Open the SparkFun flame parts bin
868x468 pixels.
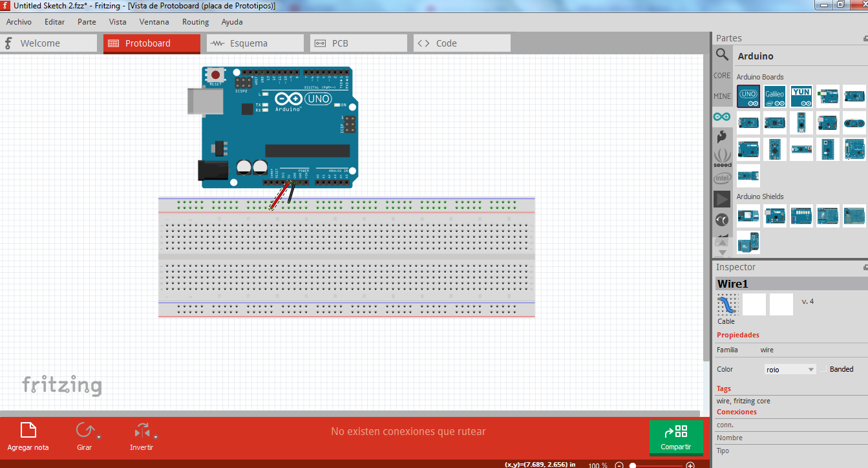pos(722,136)
